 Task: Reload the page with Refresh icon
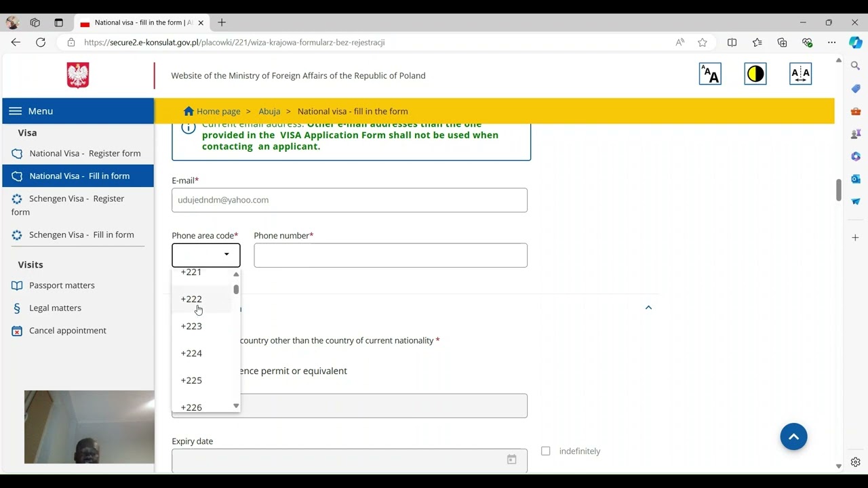tap(41, 42)
